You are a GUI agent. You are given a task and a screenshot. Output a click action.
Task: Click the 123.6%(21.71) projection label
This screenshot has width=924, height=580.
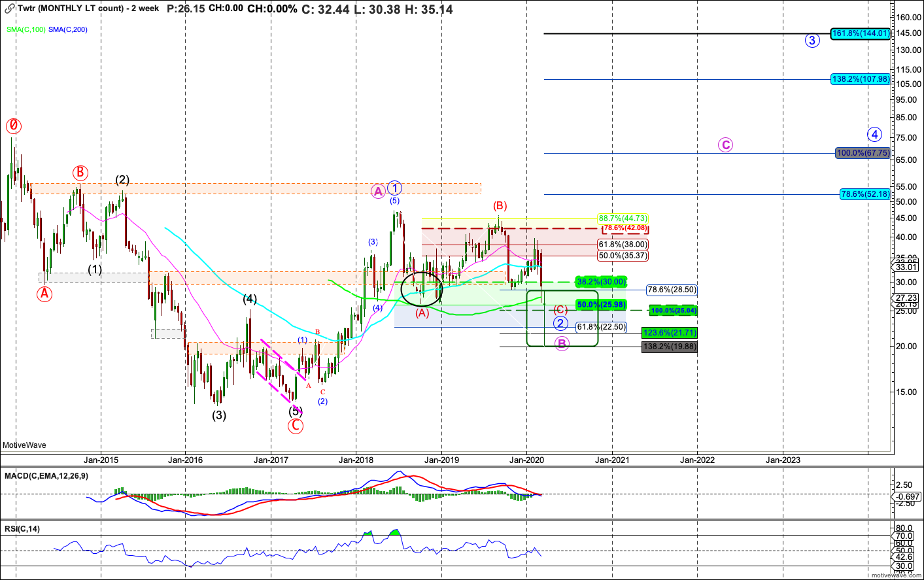point(670,333)
